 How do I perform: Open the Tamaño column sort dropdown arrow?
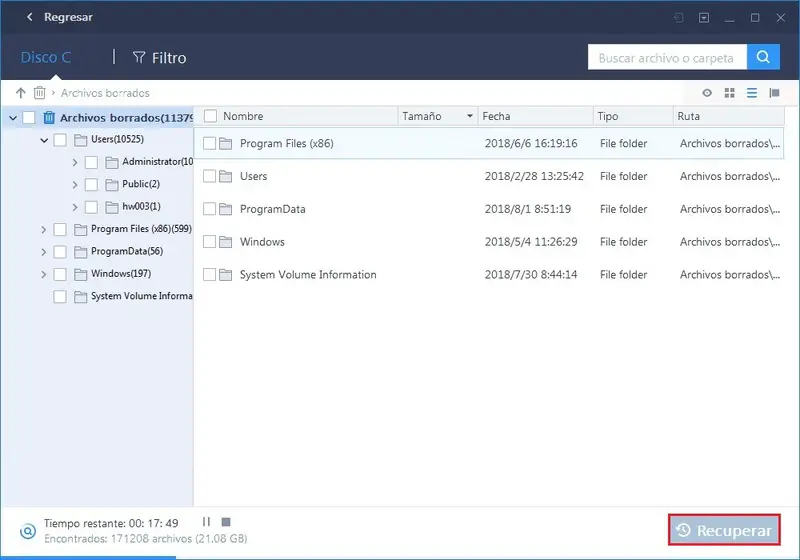[x=470, y=116]
